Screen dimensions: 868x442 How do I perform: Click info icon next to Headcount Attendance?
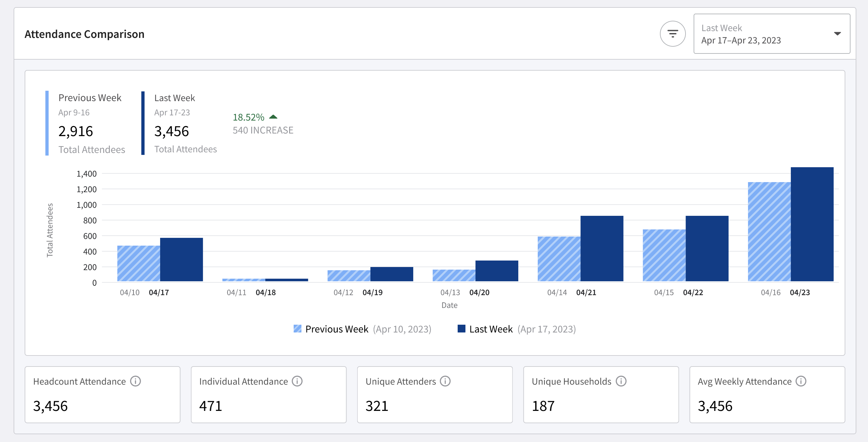click(135, 381)
